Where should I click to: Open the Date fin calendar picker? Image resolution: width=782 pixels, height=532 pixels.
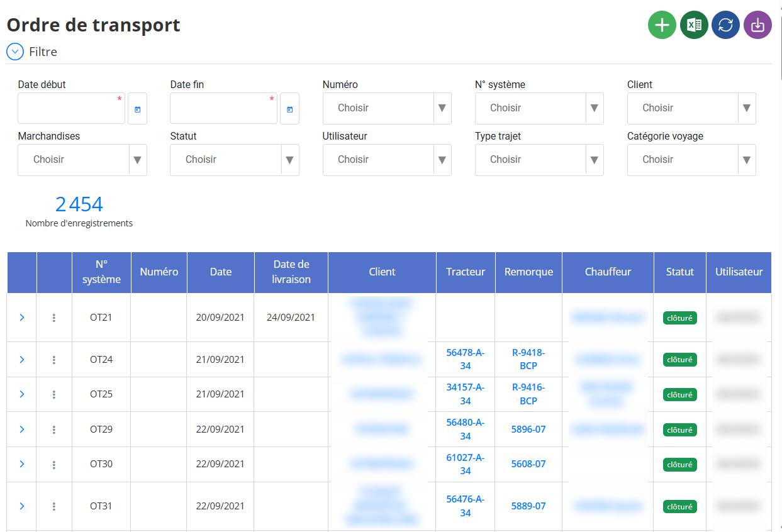pyautogui.click(x=289, y=109)
